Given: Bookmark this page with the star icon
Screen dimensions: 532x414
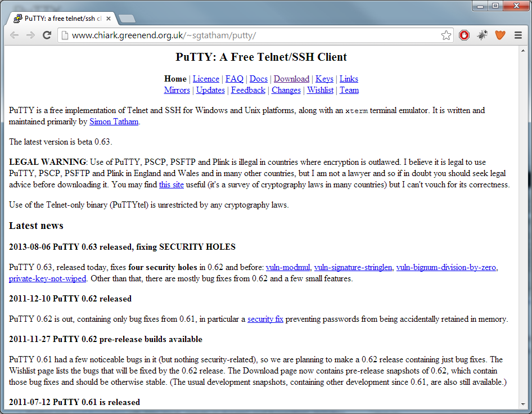Looking at the screenshot, I should click(x=446, y=35).
